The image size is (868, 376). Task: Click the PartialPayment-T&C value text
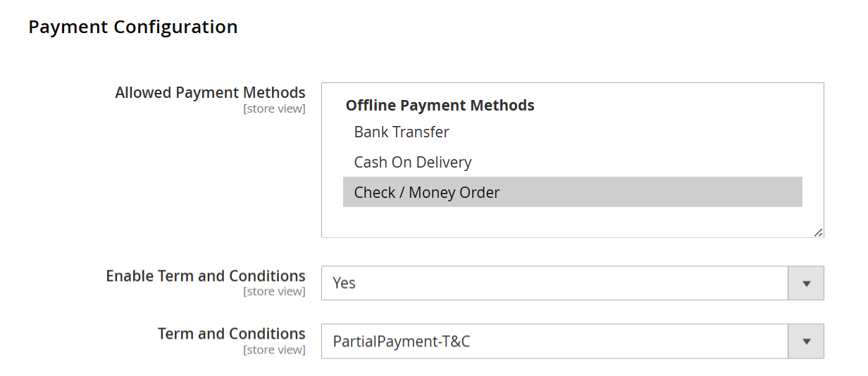click(x=402, y=341)
